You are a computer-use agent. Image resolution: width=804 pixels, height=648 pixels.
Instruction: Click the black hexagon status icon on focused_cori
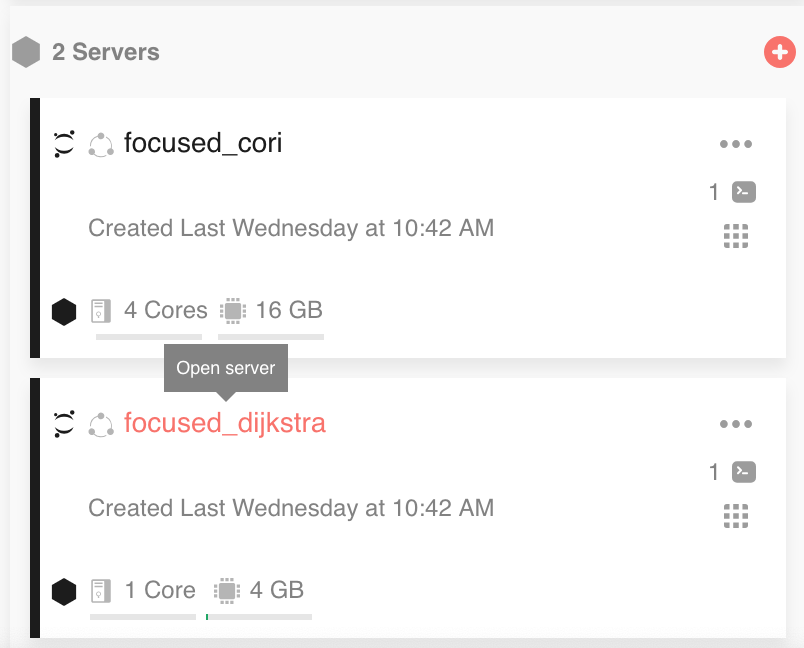click(x=64, y=312)
